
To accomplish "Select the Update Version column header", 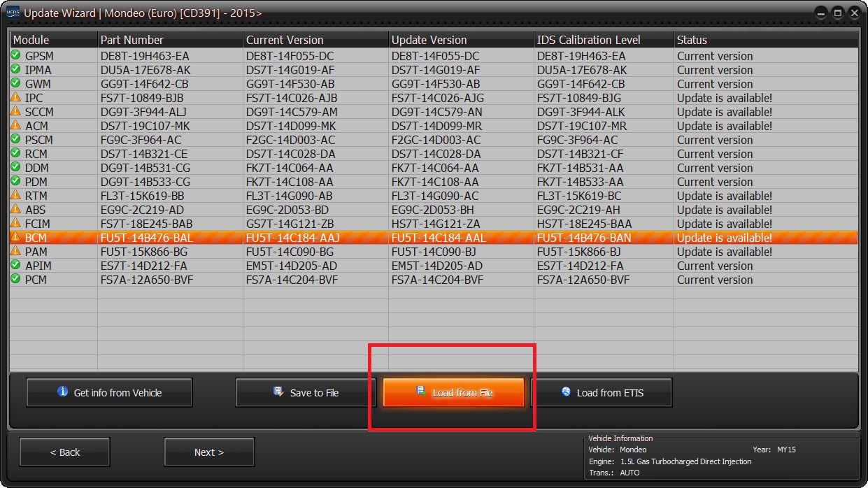I will 460,40.
